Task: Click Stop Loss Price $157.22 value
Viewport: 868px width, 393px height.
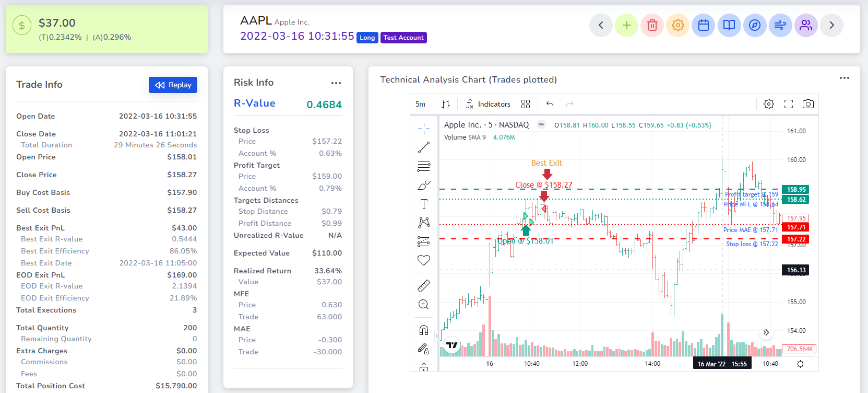Action: pyautogui.click(x=327, y=141)
